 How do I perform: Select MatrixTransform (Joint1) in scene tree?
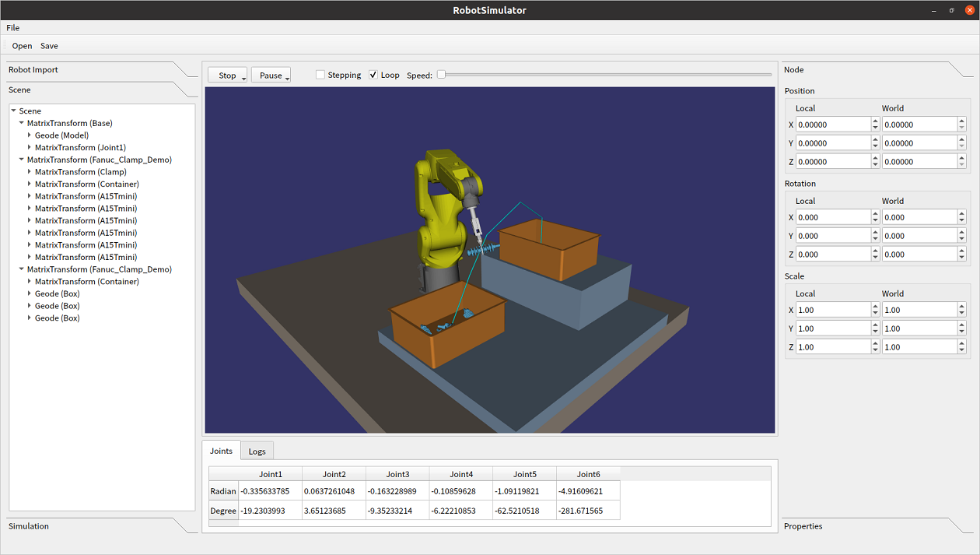point(80,148)
